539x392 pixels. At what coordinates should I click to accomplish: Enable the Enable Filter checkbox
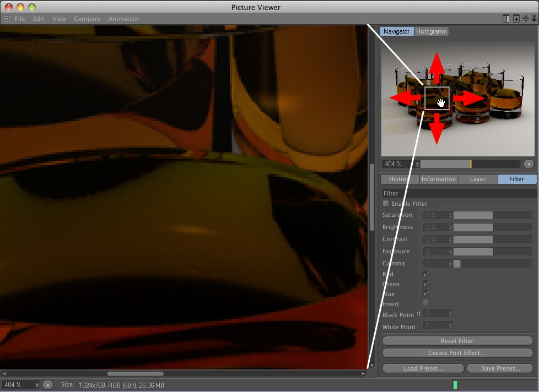click(x=386, y=204)
